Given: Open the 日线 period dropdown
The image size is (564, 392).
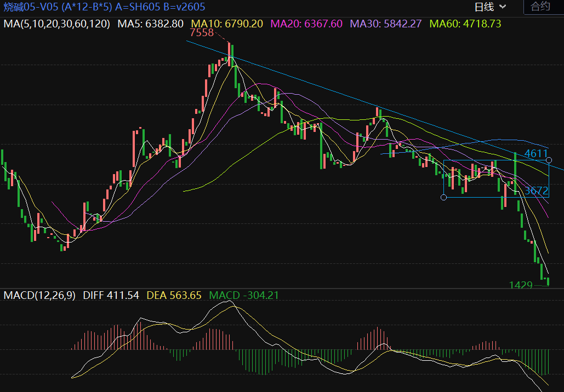Looking at the screenshot, I should 489,7.
